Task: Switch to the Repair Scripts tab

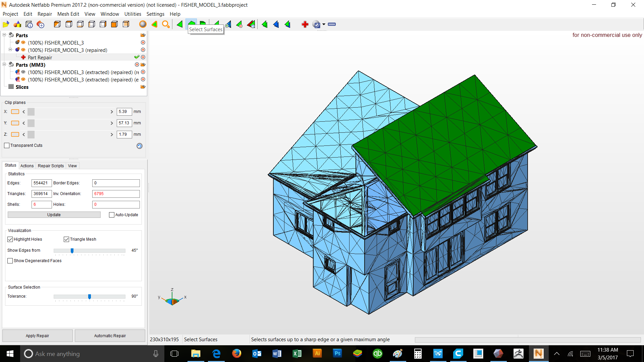Action: (51, 166)
